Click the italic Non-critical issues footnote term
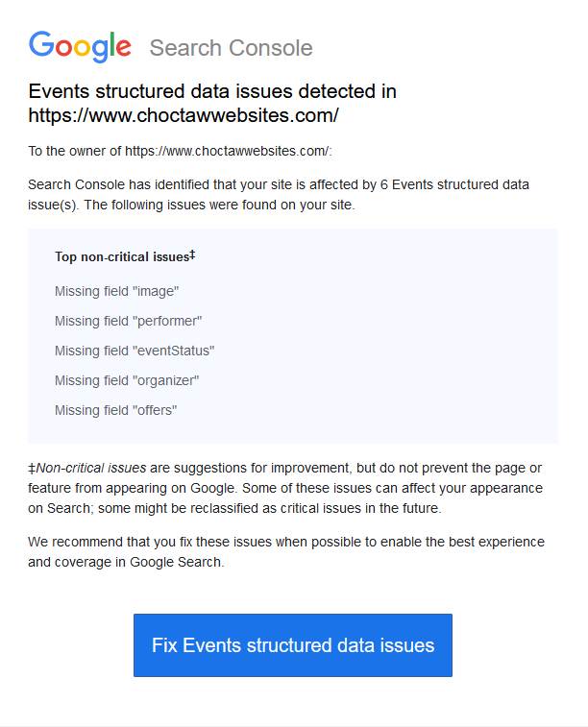The height and width of the screenshot is (727, 588). (x=91, y=469)
